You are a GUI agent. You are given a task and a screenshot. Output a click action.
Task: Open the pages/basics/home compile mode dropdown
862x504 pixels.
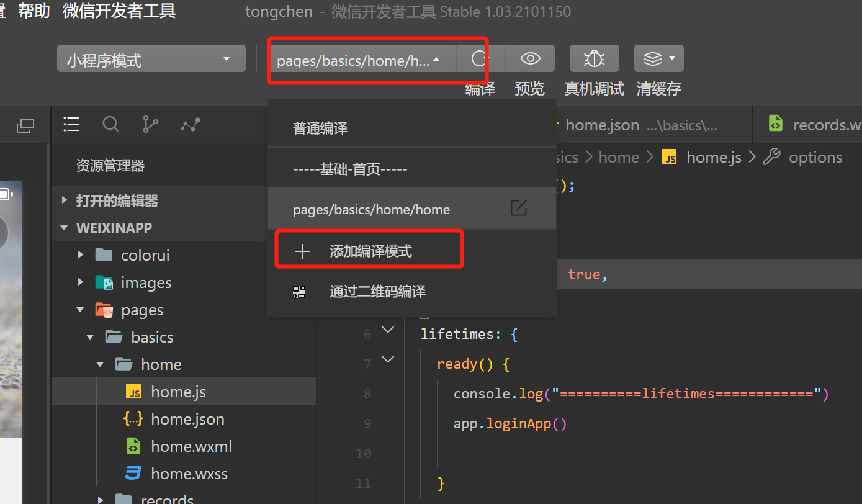tap(363, 59)
